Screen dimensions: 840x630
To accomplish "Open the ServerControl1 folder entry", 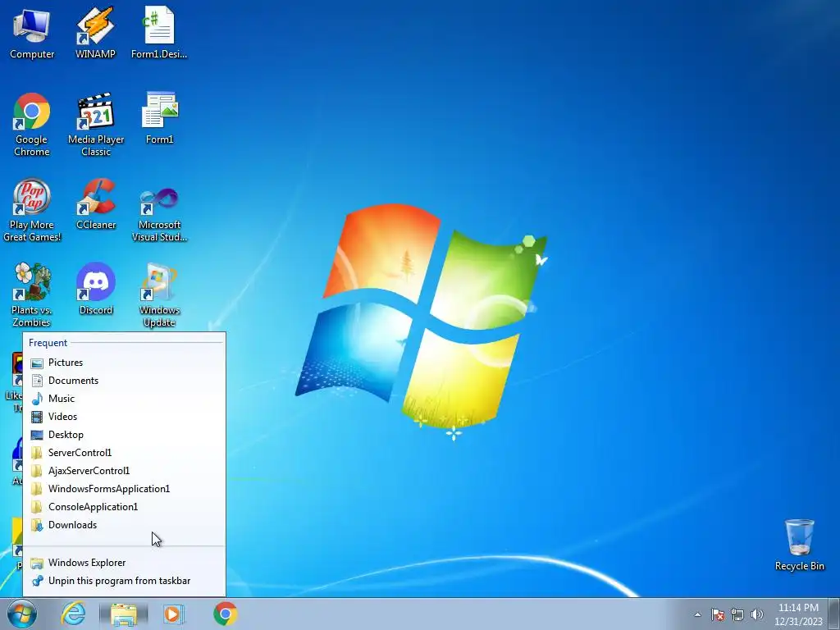I will coord(124,453).
